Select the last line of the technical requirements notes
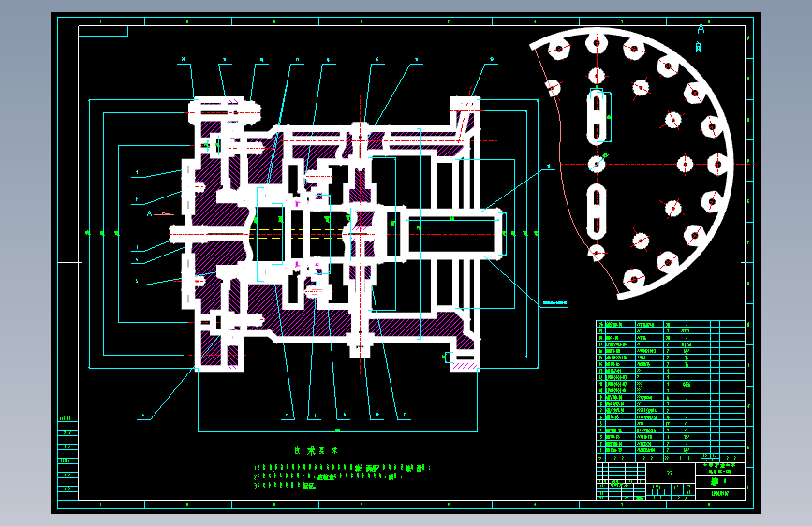 [285, 486]
